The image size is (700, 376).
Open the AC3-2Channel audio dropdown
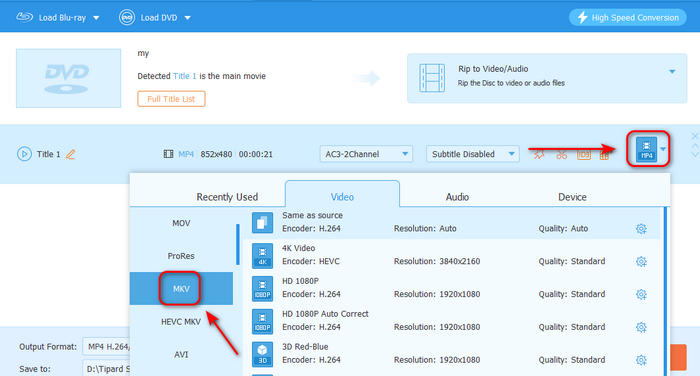click(x=366, y=154)
